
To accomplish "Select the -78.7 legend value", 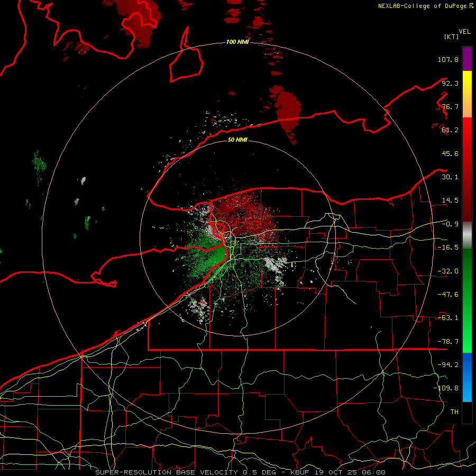I will (x=448, y=342).
